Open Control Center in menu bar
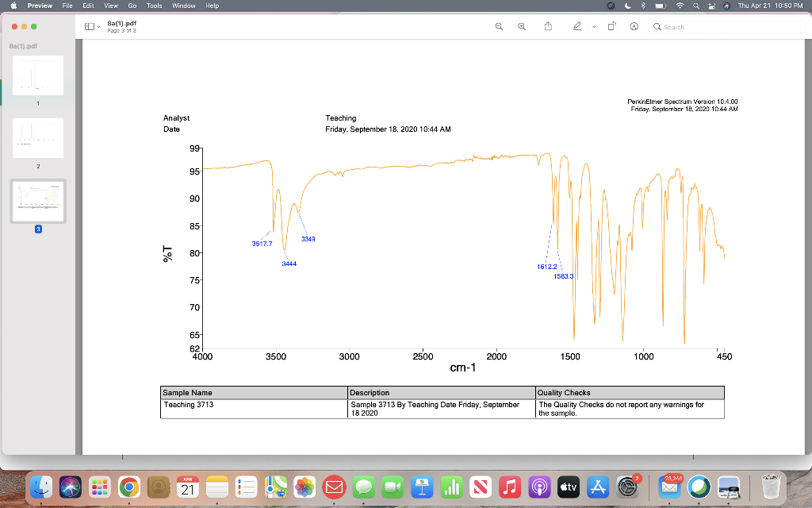The height and width of the screenshot is (508, 812). point(711,6)
